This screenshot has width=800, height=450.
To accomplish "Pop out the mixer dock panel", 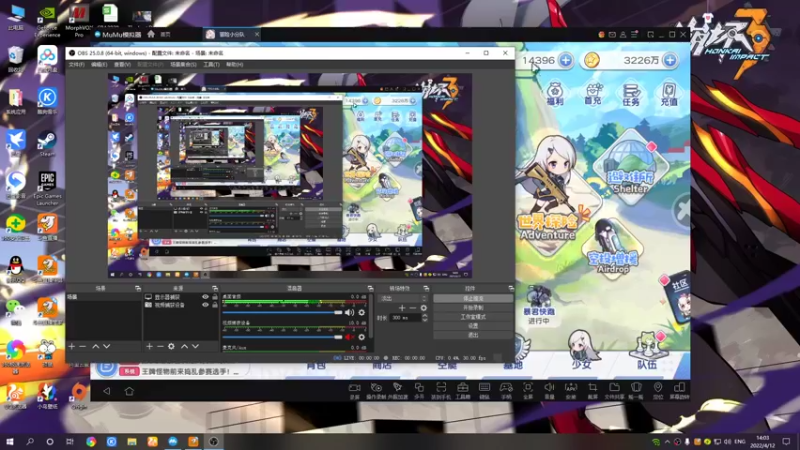I will [x=370, y=288].
